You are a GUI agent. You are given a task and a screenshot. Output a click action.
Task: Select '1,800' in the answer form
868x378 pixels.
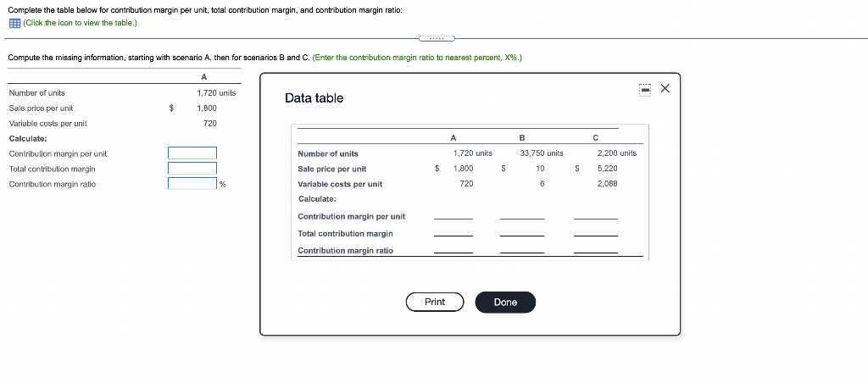[x=207, y=108]
